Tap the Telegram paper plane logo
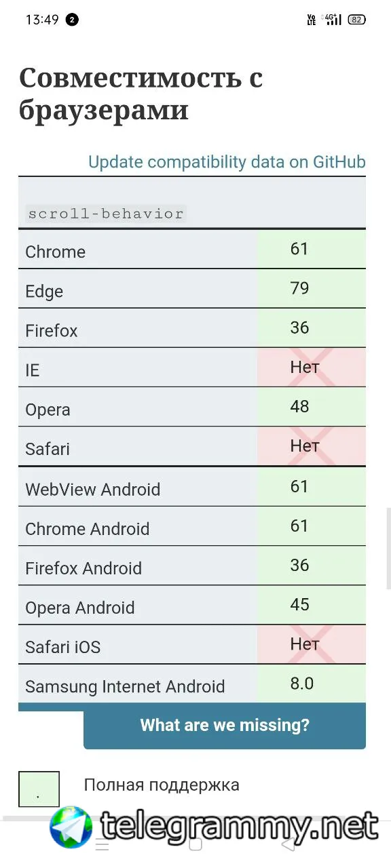 (71, 827)
